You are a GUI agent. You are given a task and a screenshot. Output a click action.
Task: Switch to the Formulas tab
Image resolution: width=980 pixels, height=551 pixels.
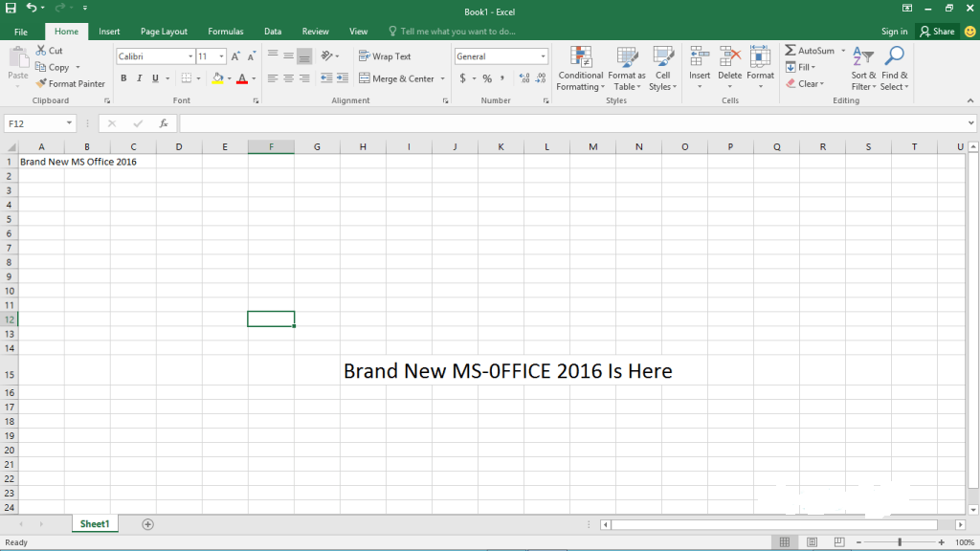point(226,32)
